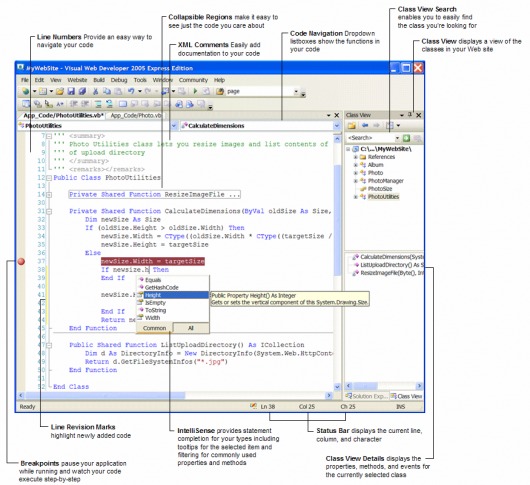This screenshot has width=530, height=485.
Task: Open the CalculateDimensions method dropdown
Action: pyautogui.click(x=337, y=126)
